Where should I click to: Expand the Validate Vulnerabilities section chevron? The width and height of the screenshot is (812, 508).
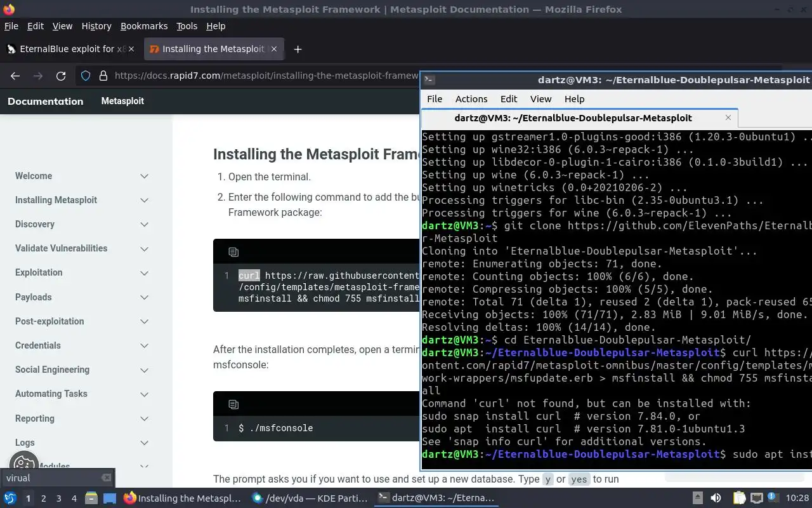coord(145,248)
